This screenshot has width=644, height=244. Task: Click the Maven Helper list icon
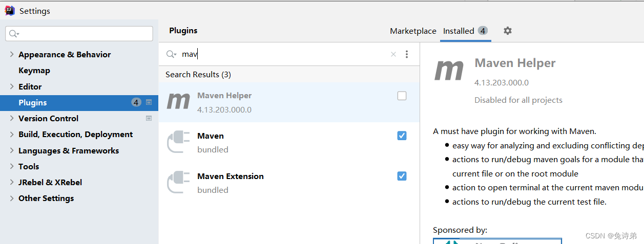[x=179, y=102]
